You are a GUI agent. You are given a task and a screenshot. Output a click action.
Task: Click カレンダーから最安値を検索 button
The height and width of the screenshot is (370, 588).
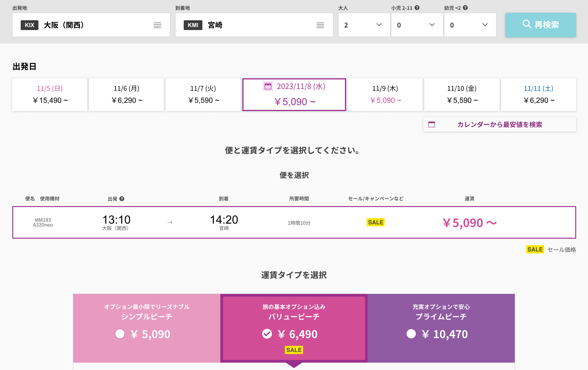tap(500, 124)
